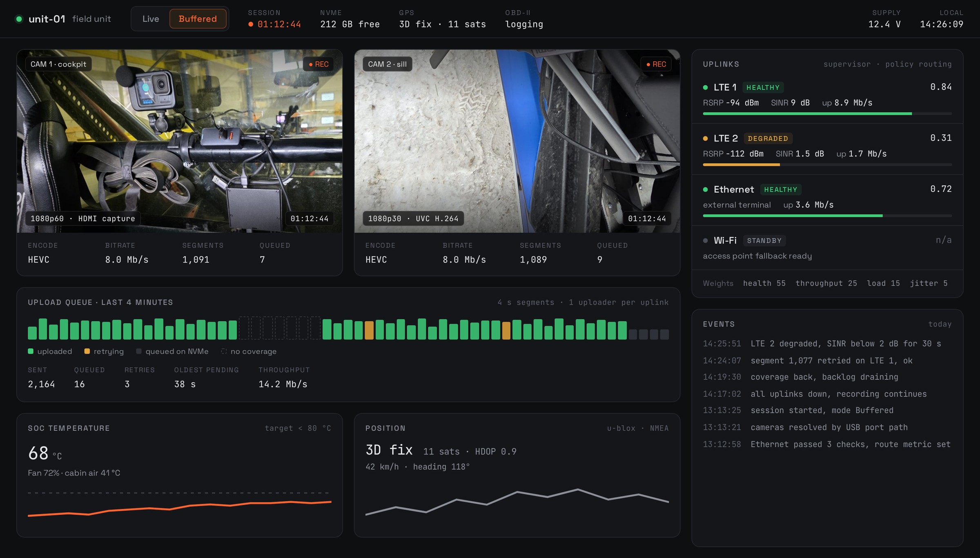The height and width of the screenshot is (558, 980).
Task: Click the orange session recording dot
Action: click(x=251, y=24)
